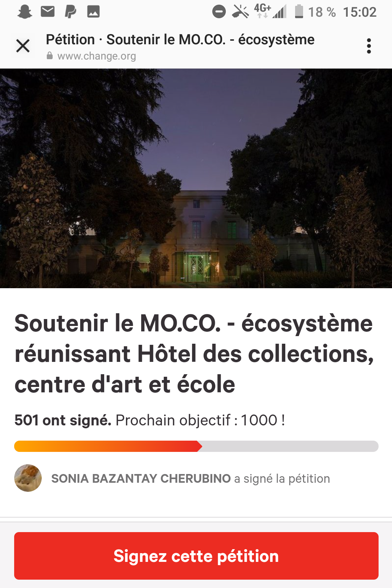Tap the petition headline Soutenir le MO.CO.
The height and width of the screenshot is (588, 392).
194,354
